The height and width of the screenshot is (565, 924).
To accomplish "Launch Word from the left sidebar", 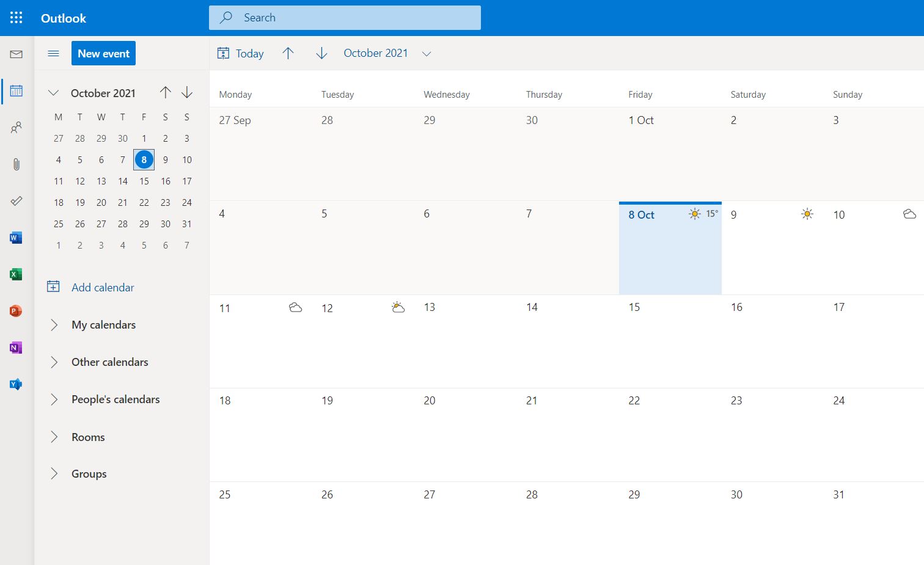I will (x=16, y=237).
